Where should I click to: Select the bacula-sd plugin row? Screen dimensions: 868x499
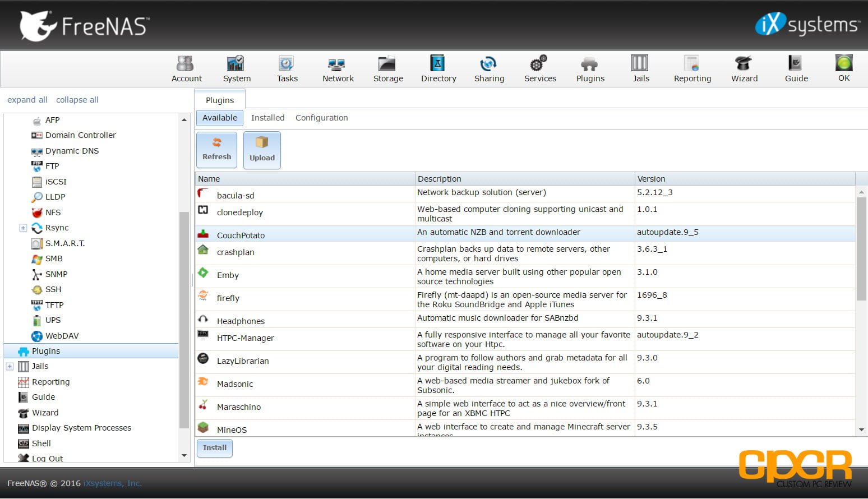coord(525,194)
